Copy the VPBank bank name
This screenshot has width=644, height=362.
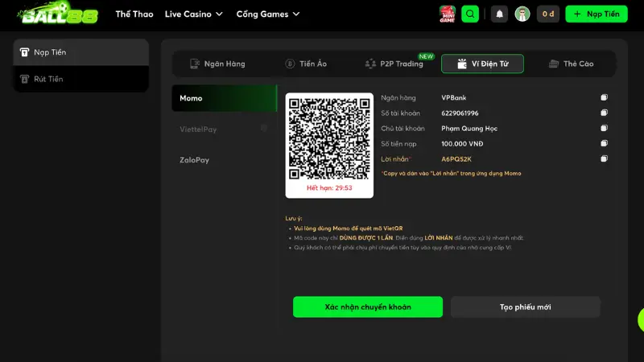604,97
